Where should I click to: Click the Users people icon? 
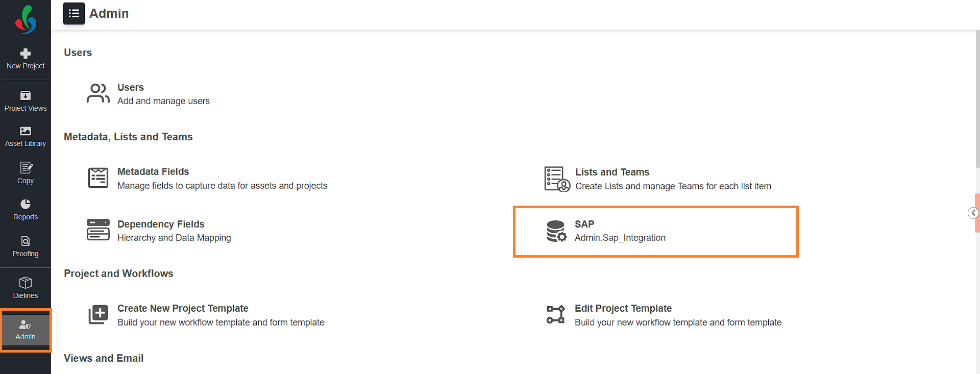click(x=98, y=93)
